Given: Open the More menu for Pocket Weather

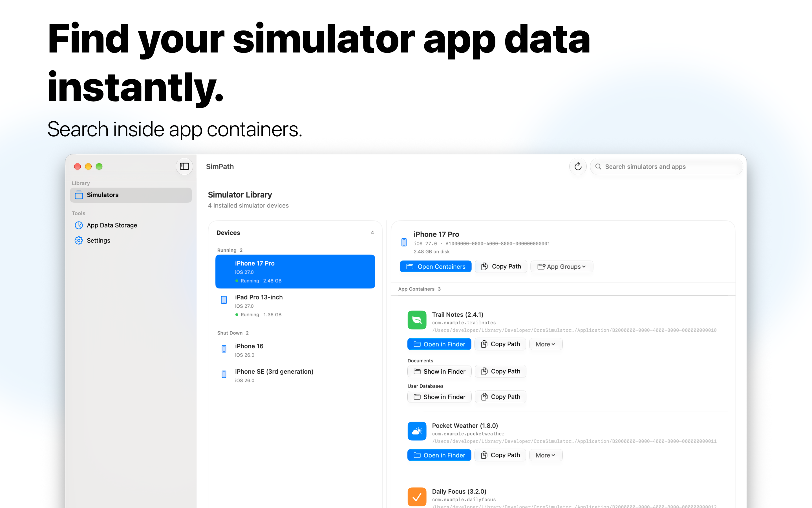Looking at the screenshot, I should click(546, 455).
